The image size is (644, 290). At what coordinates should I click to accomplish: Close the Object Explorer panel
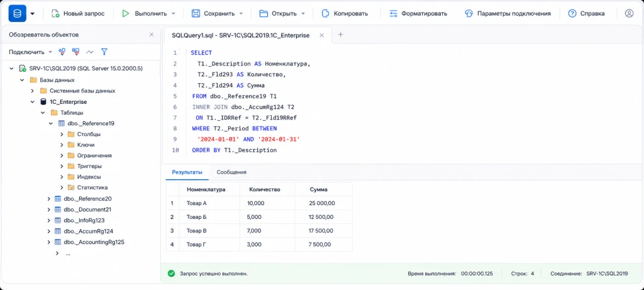pyautogui.click(x=152, y=35)
